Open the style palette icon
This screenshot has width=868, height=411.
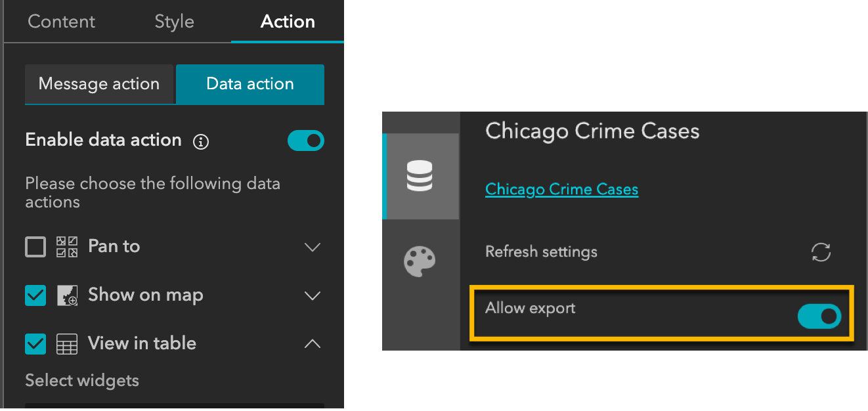click(x=420, y=261)
